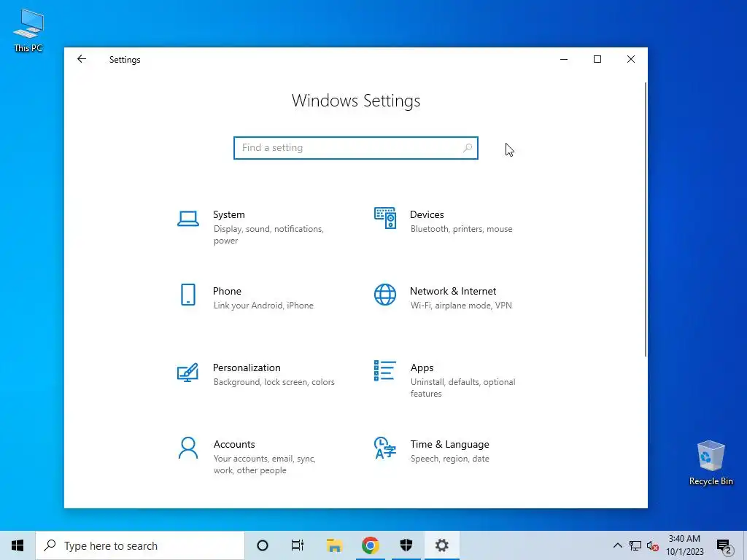Open the Apps list icon
This screenshot has width=747, height=560.
coord(385,370)
